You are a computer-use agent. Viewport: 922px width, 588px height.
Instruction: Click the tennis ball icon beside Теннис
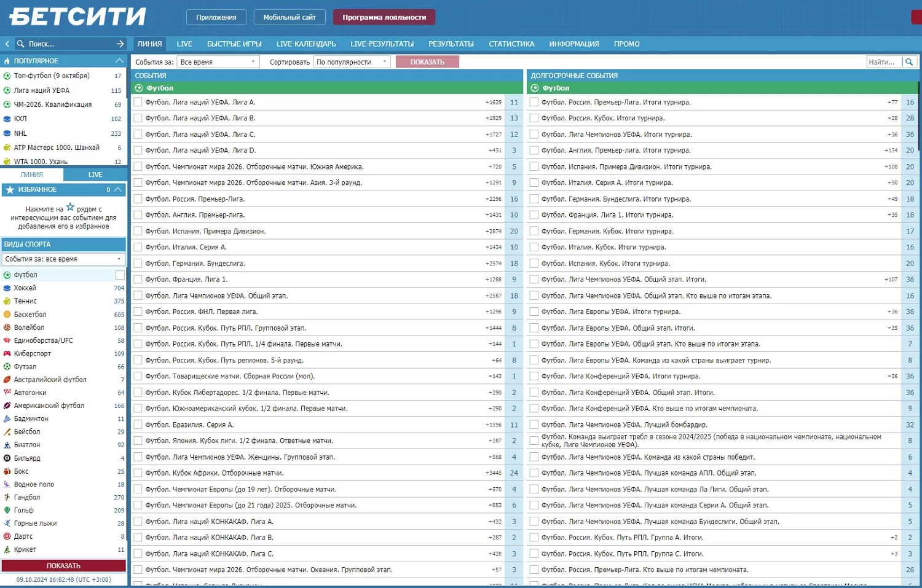(x=7, y=301)
